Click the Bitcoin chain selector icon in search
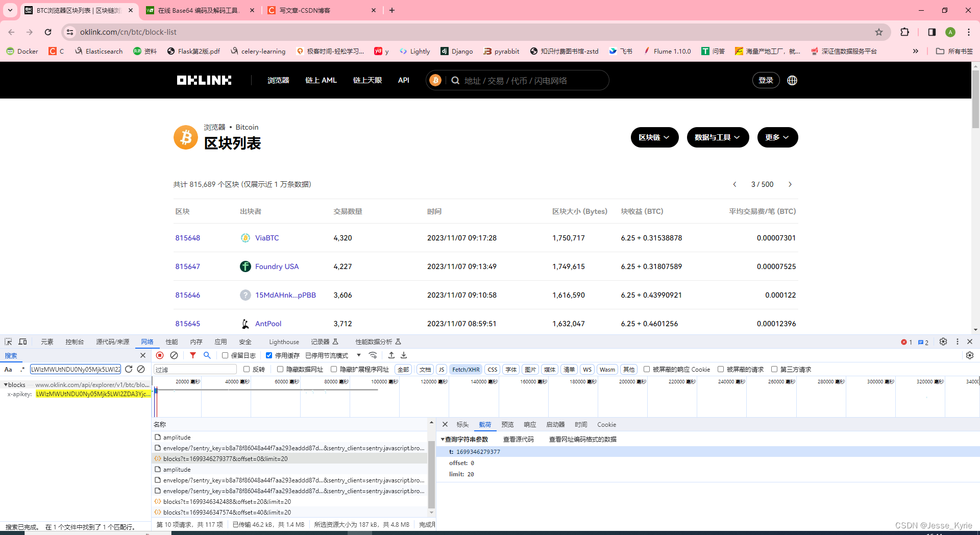 (435, 80)
